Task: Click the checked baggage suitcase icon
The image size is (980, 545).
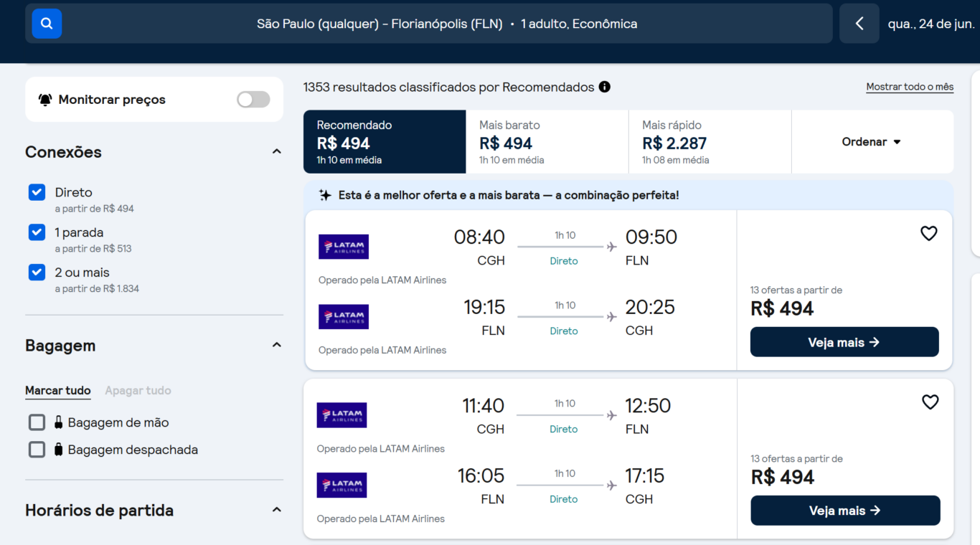Action: coord(59,450)
